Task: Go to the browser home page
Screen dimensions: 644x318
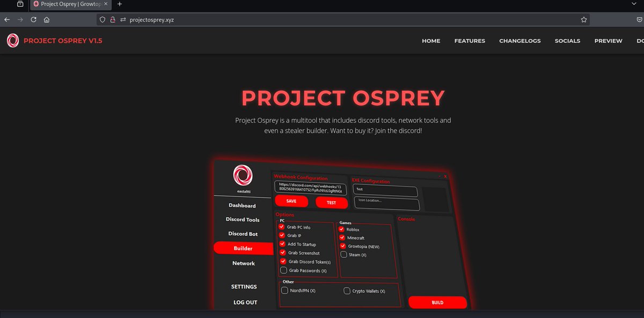Action: pos(47,19)
